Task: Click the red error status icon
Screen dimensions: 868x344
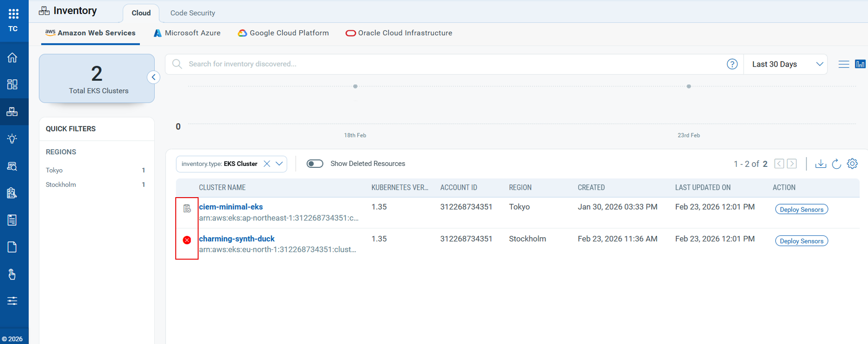Action: (187, 240)
